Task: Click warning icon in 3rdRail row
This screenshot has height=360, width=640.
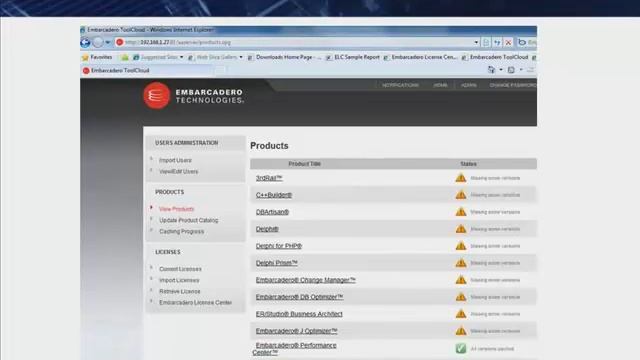Action: [461, 178]
